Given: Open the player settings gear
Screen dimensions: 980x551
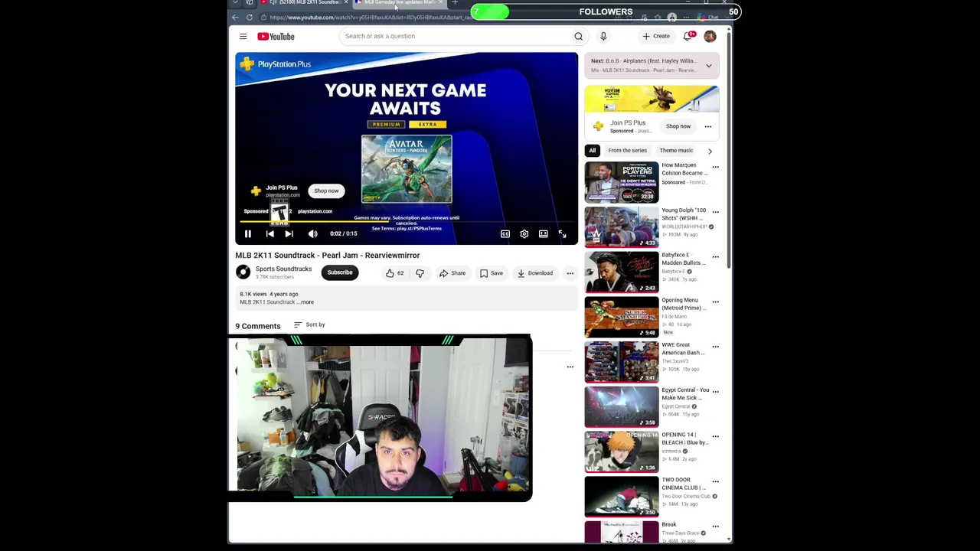Looking at the screenshot, I should click(x=524, y=233).
